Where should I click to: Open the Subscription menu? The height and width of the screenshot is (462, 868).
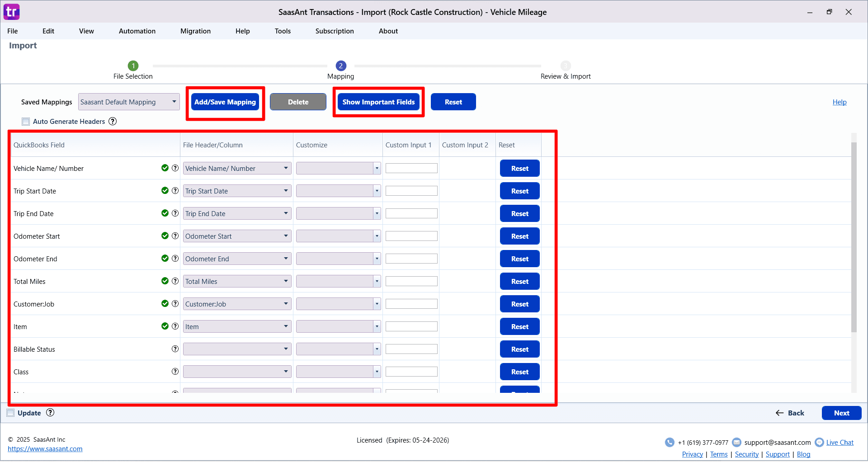(335, 31)
